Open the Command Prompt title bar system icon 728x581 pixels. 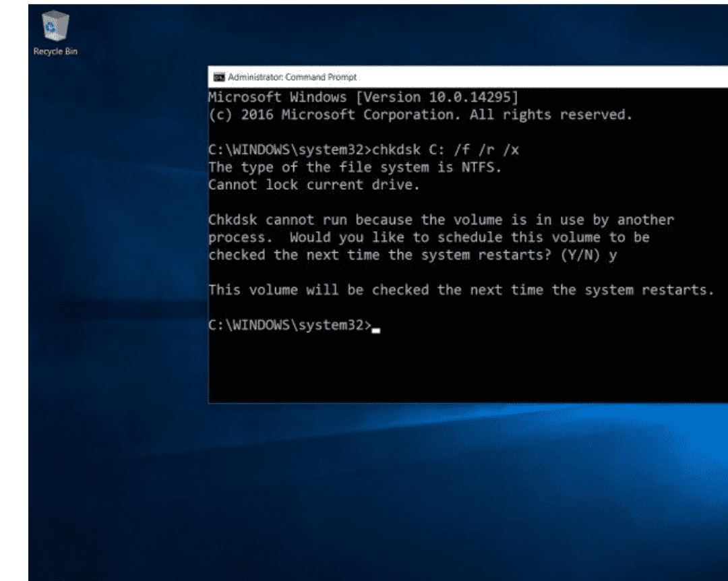tap(218, 77)
